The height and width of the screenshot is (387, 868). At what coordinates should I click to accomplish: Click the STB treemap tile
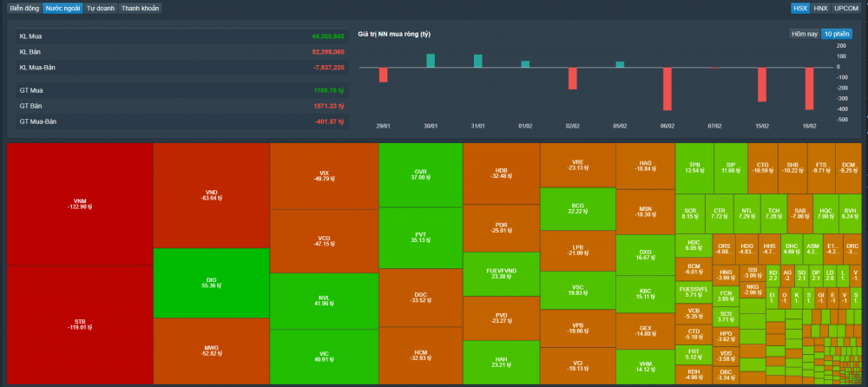(80, 325)
